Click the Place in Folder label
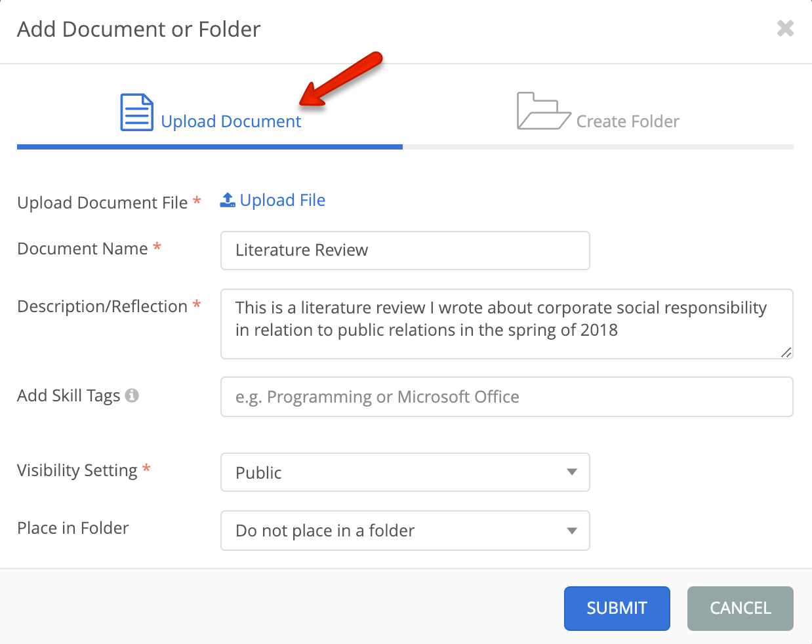The width and height of the screenshot is (812, 644). pos(73,528)
